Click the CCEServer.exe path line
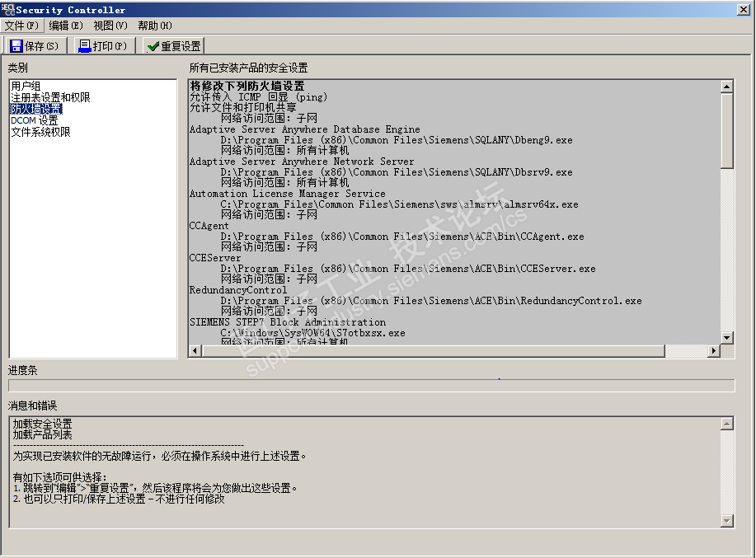Viewport: 756px width, 558px height. [408, 269]
